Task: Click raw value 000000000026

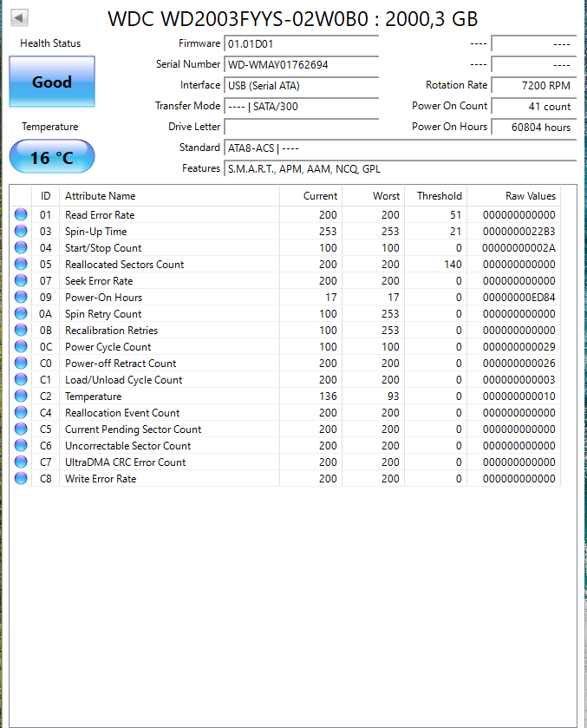Action: (x=519, y=363)
